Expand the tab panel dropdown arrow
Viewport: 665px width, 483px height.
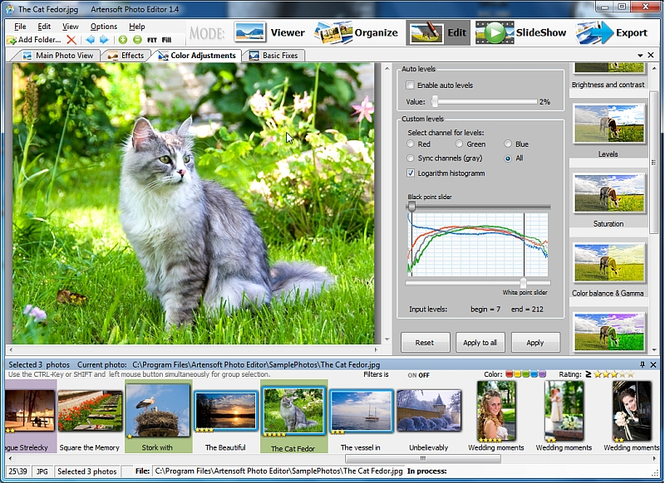[x=640, y=56]
